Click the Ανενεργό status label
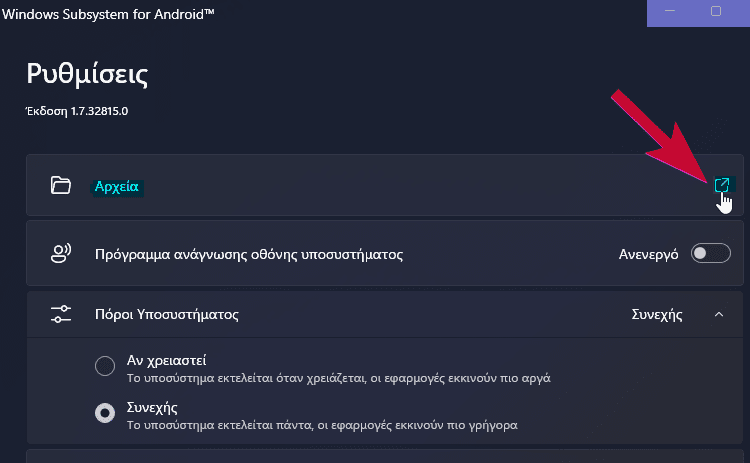This screenshot has width=750, height=463. click(x=649, y=254)
